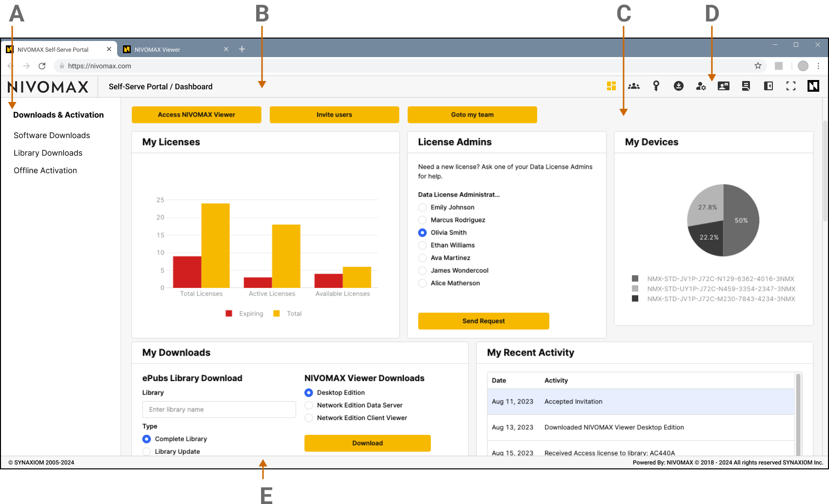Select Emily Johnson as license admin
The height and width of the screenshot is (504, 829).
point(423,207)
